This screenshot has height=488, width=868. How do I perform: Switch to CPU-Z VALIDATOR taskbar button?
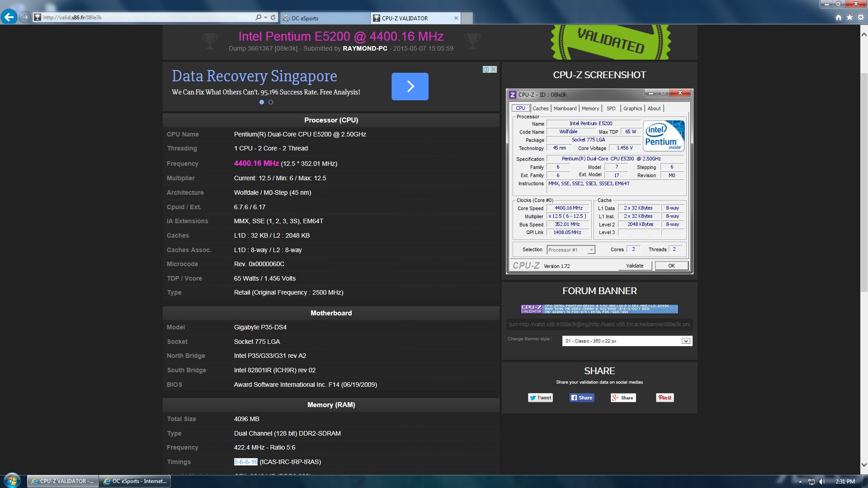[x=62, y=481]
